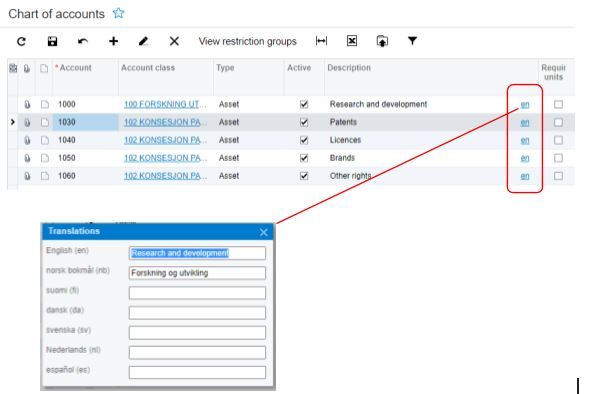Toggle Active checkbox for account 1030
The width and height of the screenshot is (594, 394).
click(x=304, y=122)
